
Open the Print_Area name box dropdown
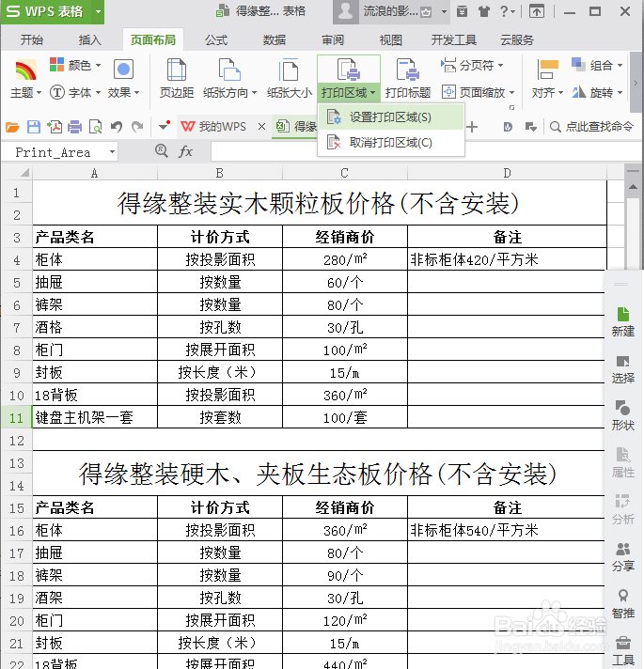tap(112, 152)
